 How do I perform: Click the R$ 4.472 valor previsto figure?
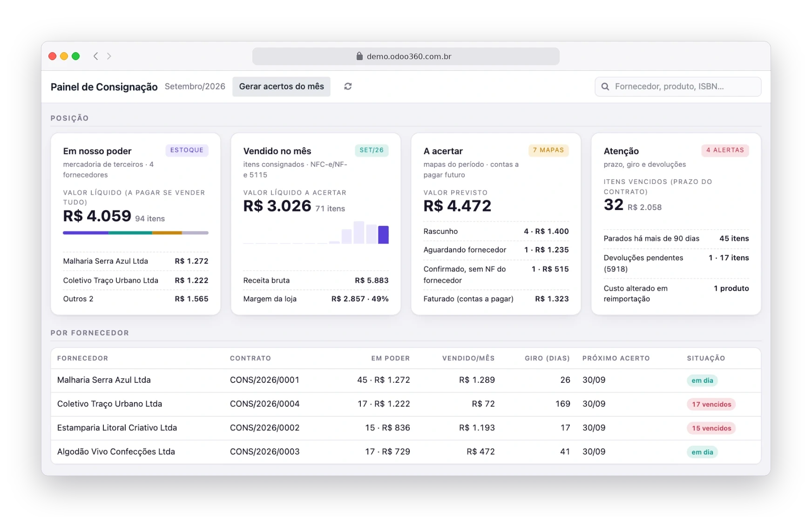457,206
